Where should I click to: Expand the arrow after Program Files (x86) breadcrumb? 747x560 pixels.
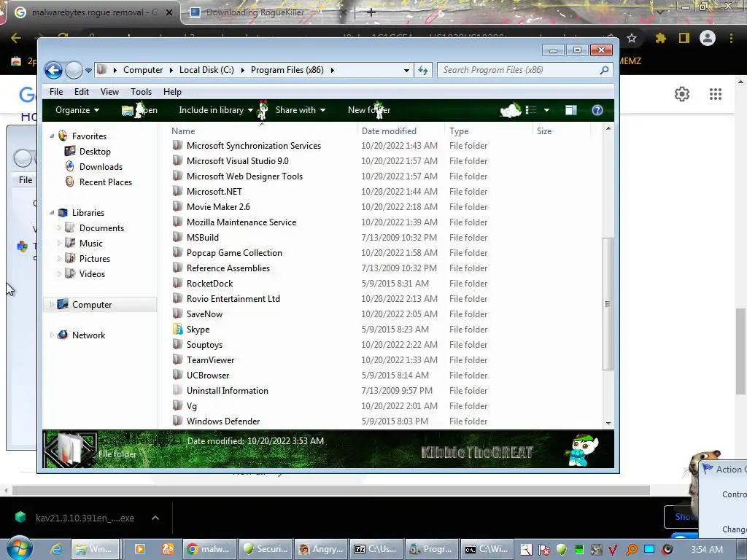332,70
